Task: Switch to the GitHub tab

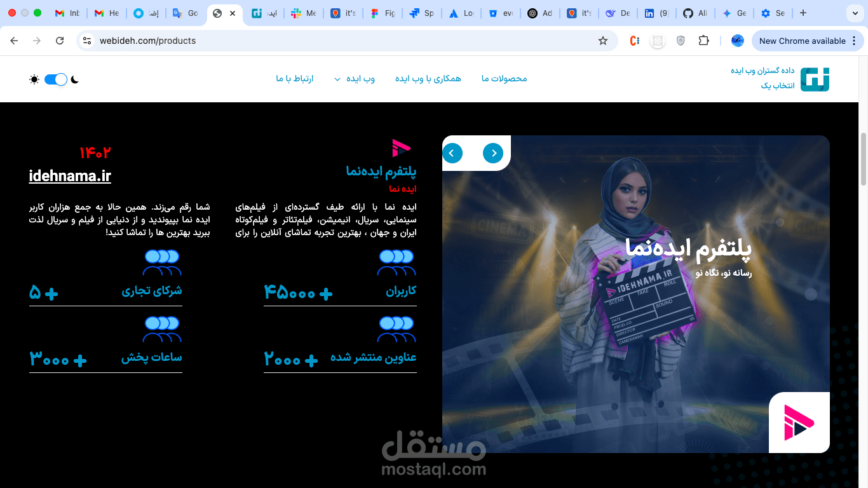Action: (696, 13)
